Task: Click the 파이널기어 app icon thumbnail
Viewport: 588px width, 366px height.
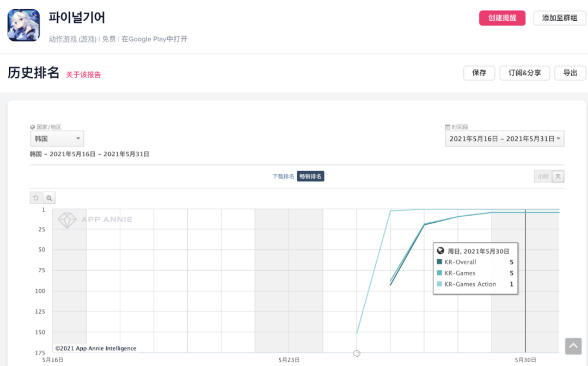Action: (x=23, y=25)
